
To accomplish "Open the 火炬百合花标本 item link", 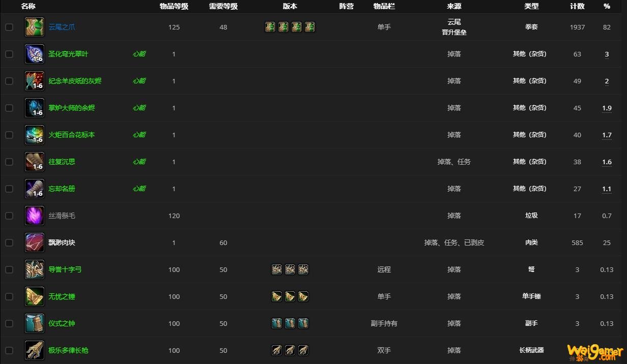I will [x=72, y=135].
